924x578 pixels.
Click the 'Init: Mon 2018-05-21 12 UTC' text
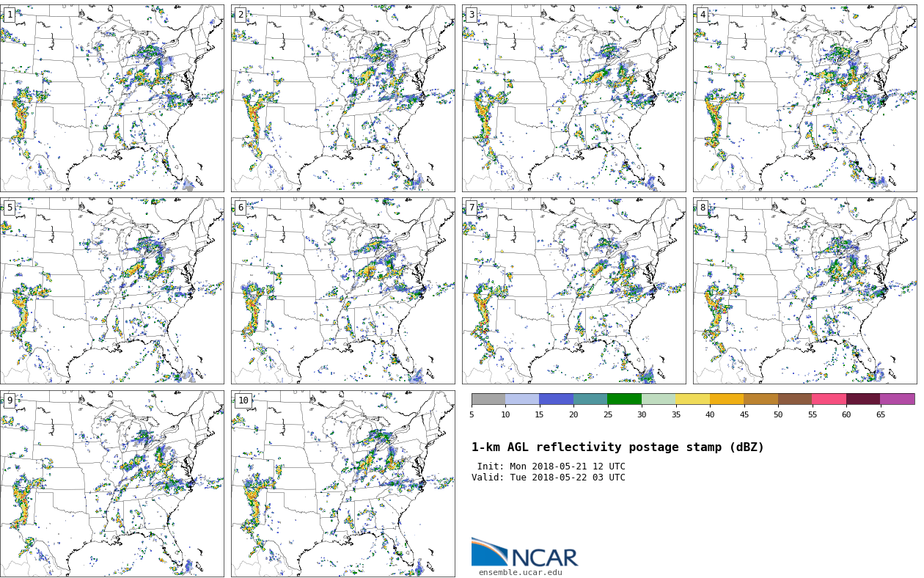pos(551,467)
